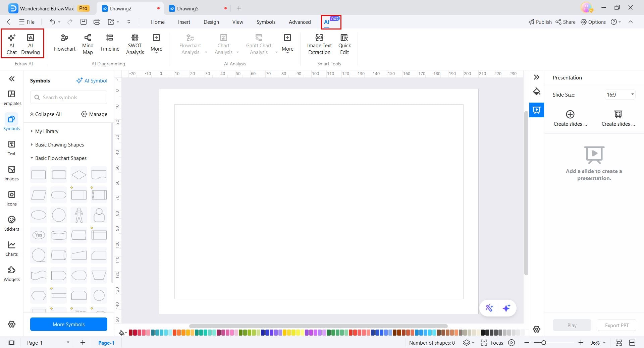Click Search symbols input field
Screen dimensions: 644x348
tap(69, 97)
